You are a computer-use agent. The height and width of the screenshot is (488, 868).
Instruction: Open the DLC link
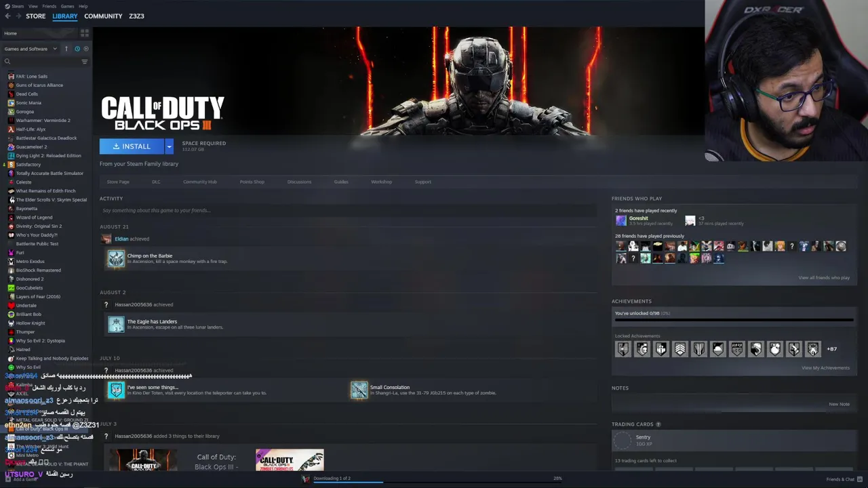pos(156,182)
